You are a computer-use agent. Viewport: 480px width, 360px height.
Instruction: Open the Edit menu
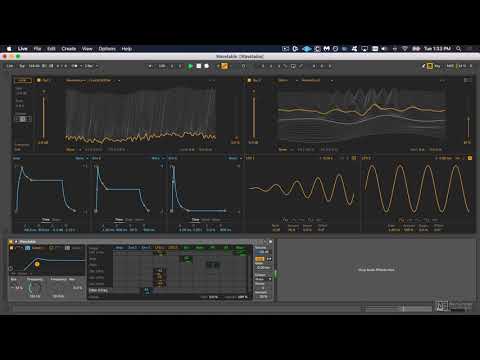(x=51, y=49)
